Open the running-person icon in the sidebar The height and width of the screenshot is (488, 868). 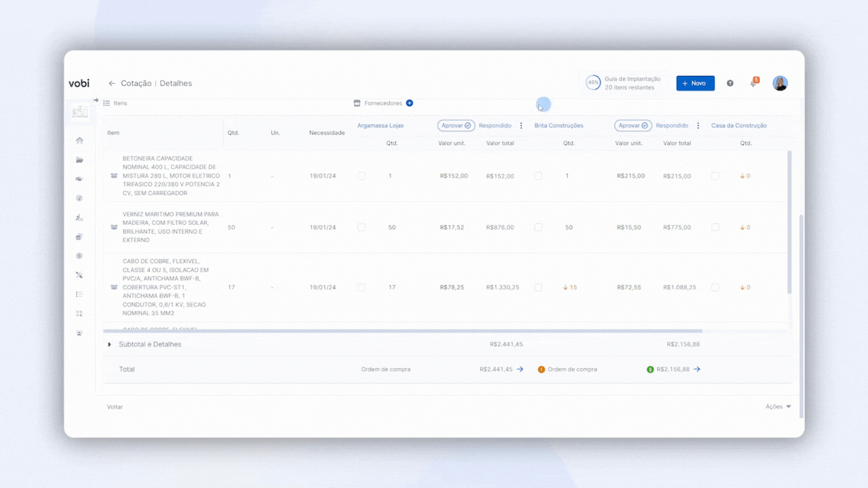(x=79, y=218)
